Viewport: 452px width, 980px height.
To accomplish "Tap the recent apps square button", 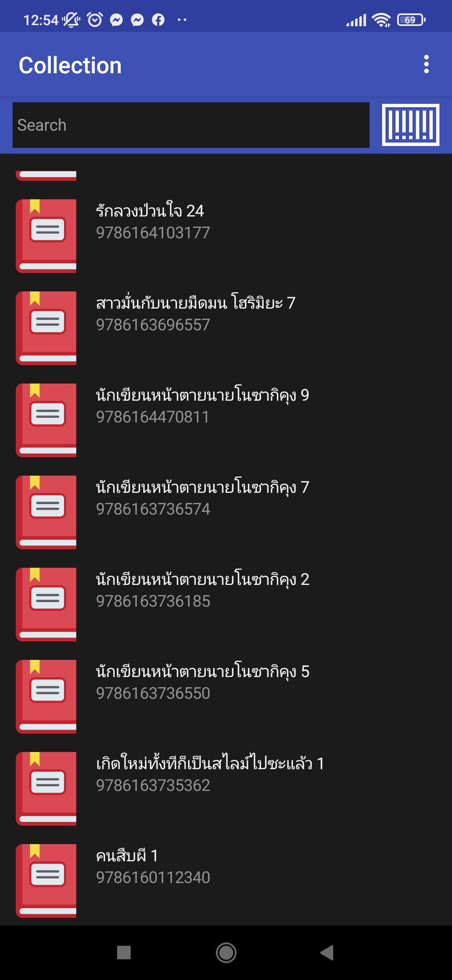I will (124, 952).
